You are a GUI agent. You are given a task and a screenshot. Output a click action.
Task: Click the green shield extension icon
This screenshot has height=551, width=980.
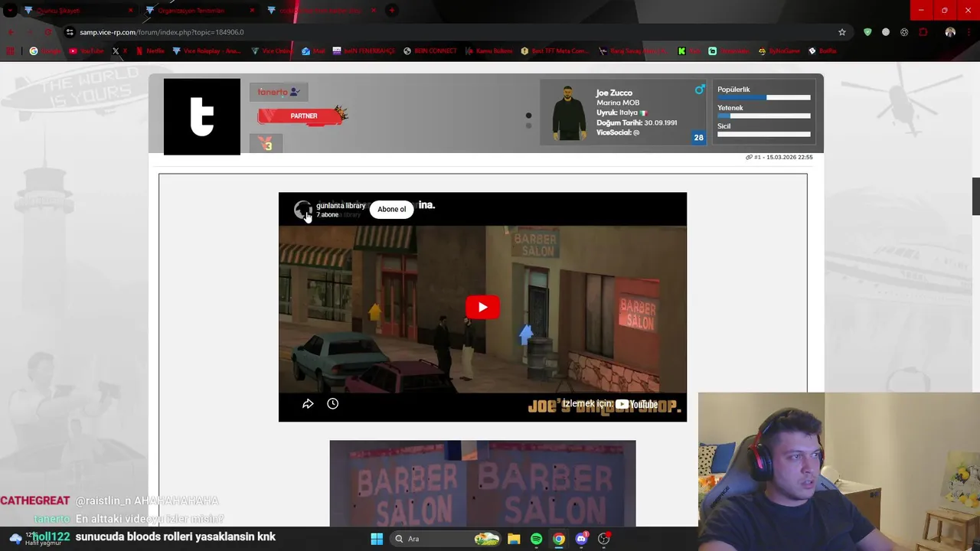point(867,32)
